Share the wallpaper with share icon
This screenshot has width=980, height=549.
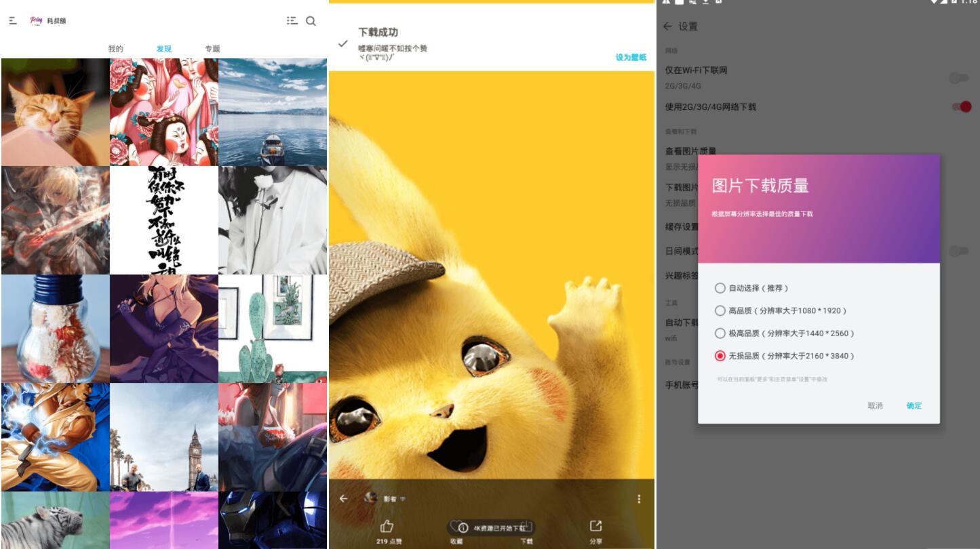[595, 526]
